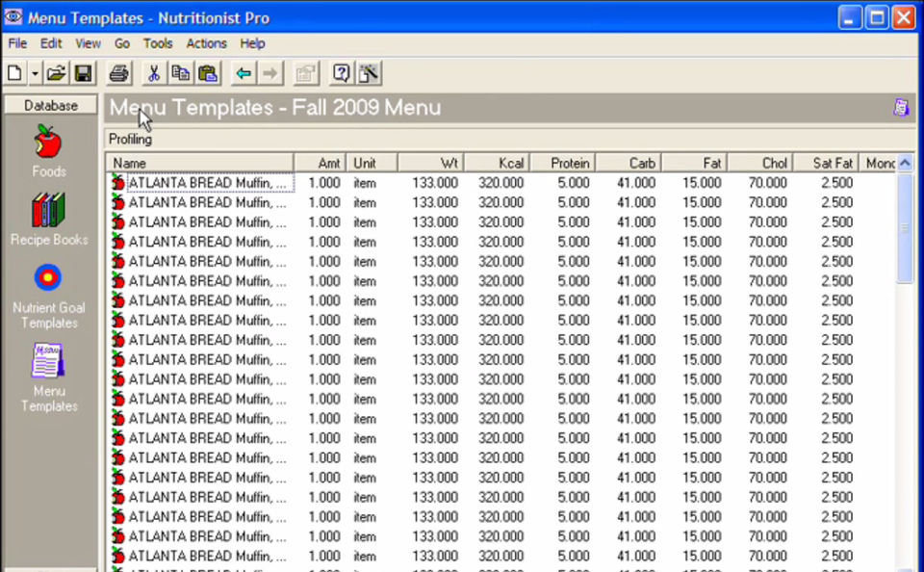Image resolution: width=924 pixels, height=572 pixels.
Task: Open the Foods apple icon
Action: point(48,142)
